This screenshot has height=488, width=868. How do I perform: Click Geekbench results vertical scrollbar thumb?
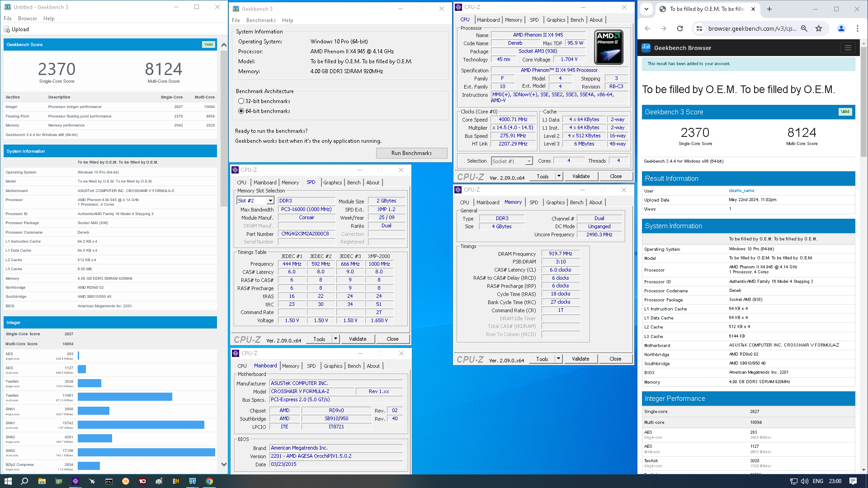tap(224, 128)
